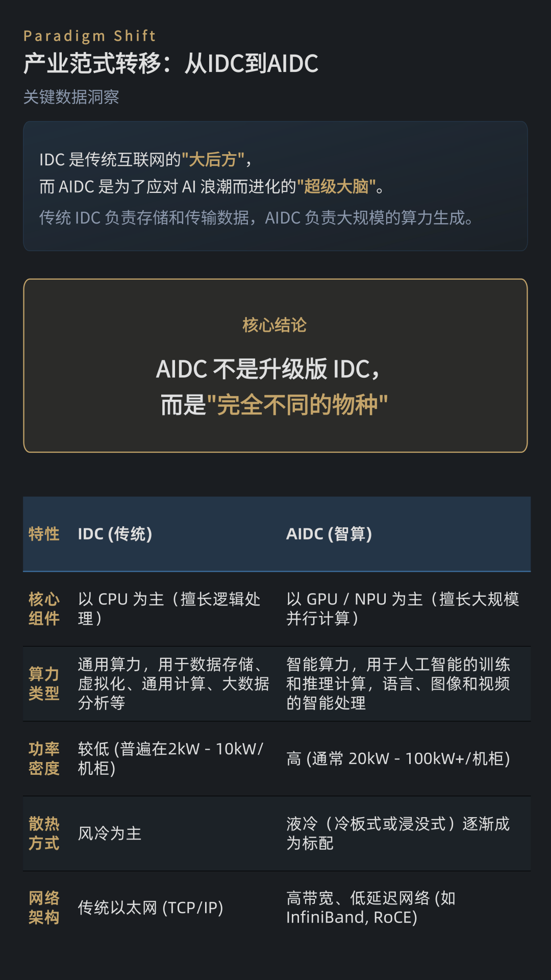Select the "AIDC (智算)" column header
The width and height of the screenshot is (551, 980).
point(329,534)
